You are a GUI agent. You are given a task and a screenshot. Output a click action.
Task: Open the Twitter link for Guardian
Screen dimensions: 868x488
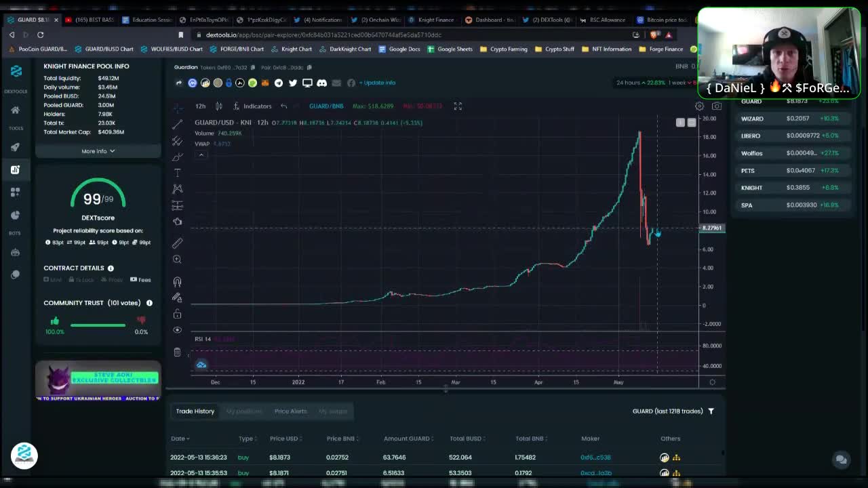click(x=293, y=83)
